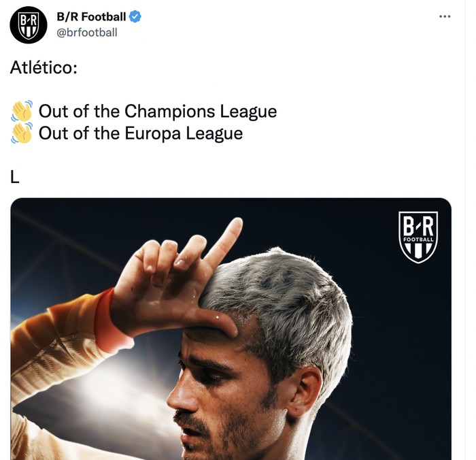Click the blue verified checkmark badge

pyautogui.click(x=135, y=16)
